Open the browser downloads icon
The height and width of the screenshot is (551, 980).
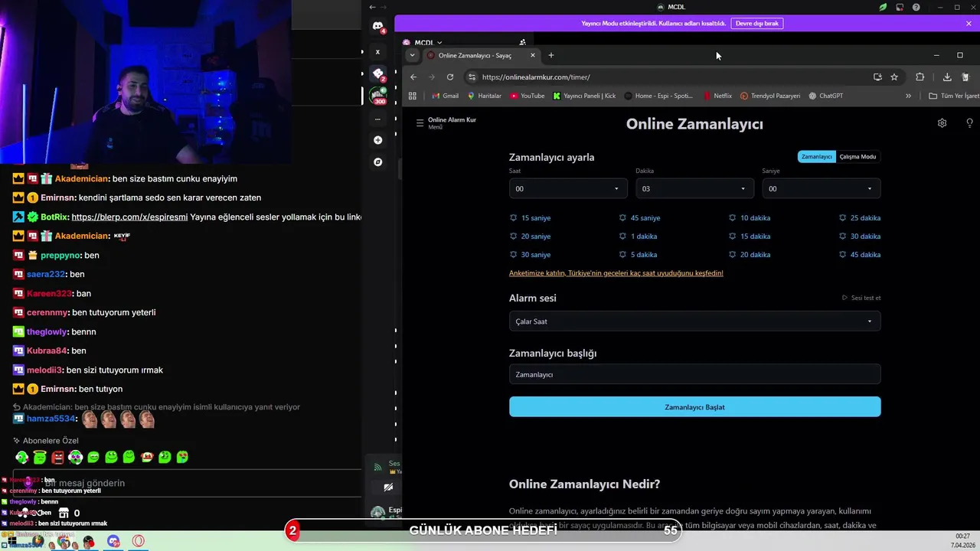tap(947, 77)
